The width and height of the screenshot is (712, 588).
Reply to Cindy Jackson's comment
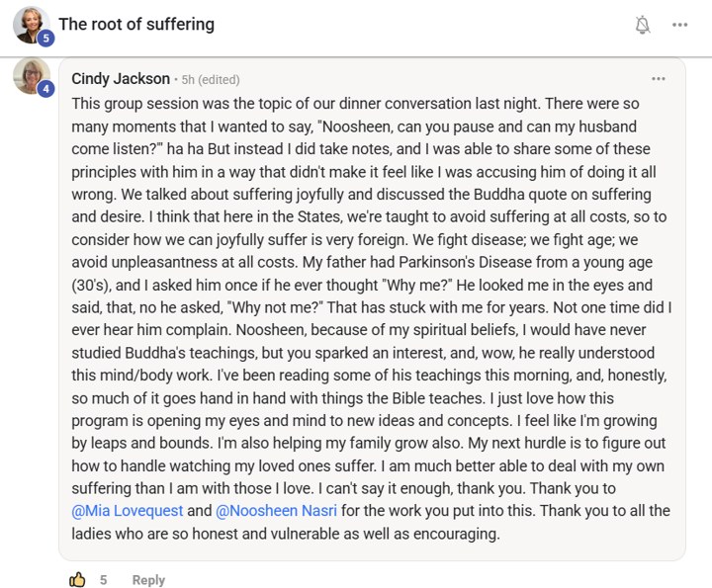click(148, 580)
